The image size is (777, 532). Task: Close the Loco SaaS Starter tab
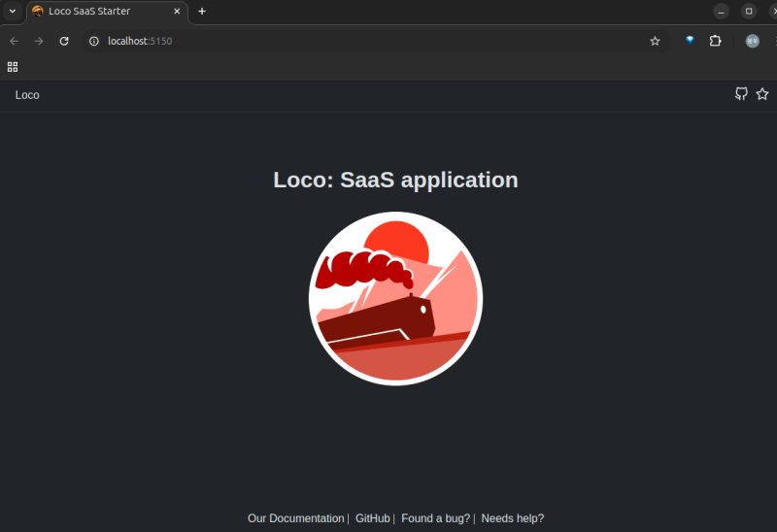point(176,11)
